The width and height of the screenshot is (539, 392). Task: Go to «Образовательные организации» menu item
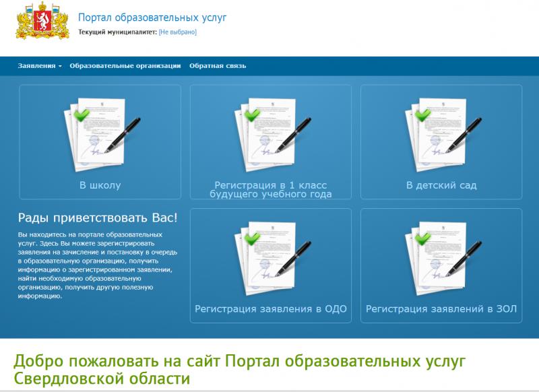[125, 66]
